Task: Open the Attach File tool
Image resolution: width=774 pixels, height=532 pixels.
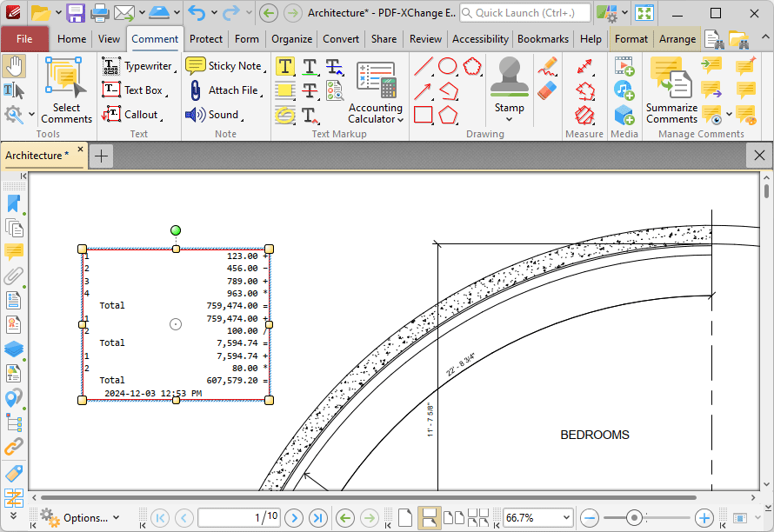Action: point(225,90)
